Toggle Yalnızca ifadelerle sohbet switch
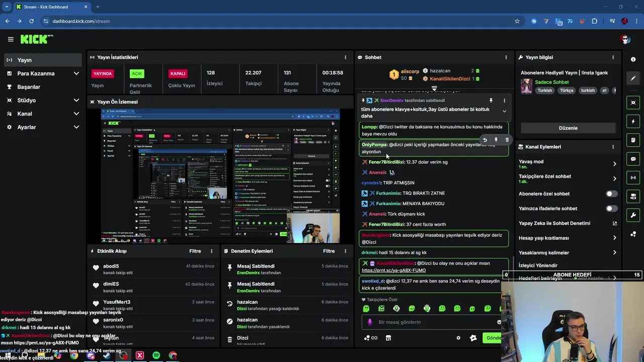 tap(611, 208)
